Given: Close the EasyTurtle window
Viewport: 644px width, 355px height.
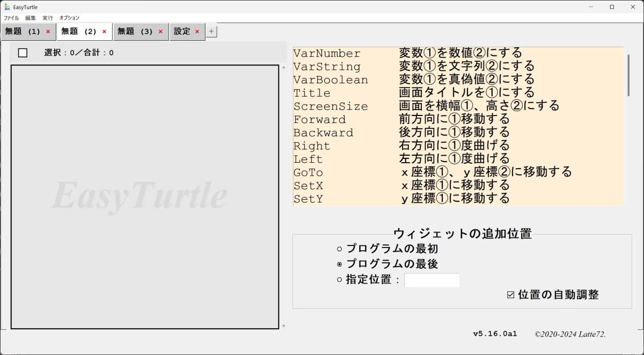Looking at the screenshot, I should pos(633,7).
